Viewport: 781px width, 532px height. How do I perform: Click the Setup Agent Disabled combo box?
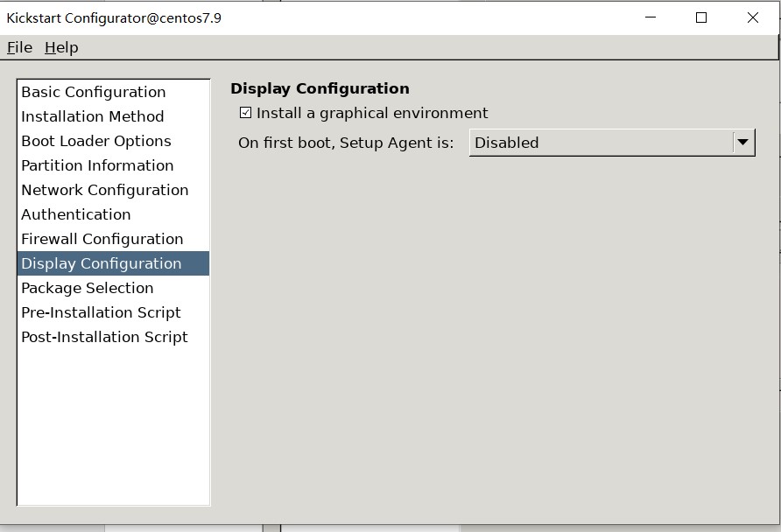click(601, 143)
